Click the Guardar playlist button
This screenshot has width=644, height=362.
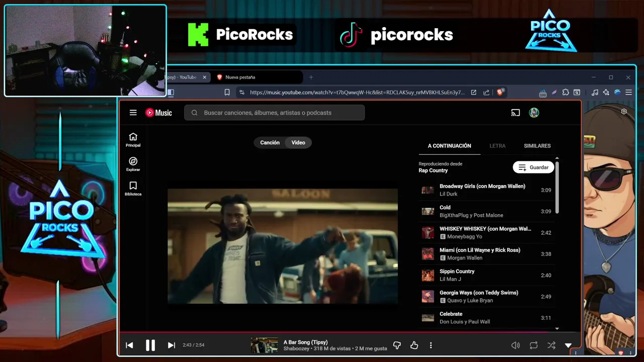[533, 167]
